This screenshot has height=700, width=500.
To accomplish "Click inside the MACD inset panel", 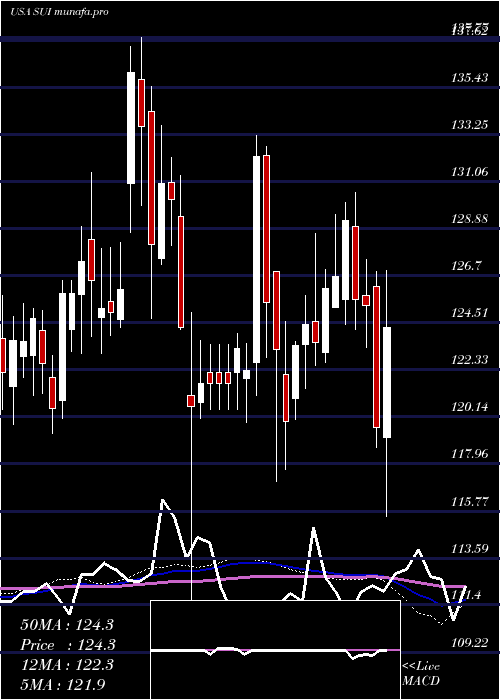I will point(275,650).
